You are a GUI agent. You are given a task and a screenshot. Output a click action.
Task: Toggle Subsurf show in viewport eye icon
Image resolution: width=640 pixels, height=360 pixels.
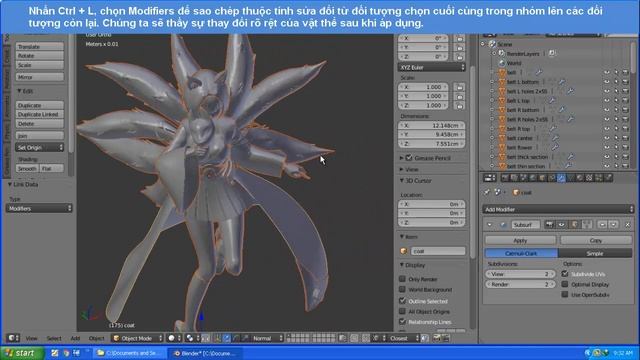point(562,224)
